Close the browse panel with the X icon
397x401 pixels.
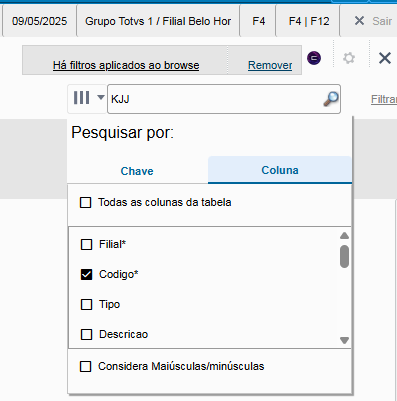tap(385, 58)
